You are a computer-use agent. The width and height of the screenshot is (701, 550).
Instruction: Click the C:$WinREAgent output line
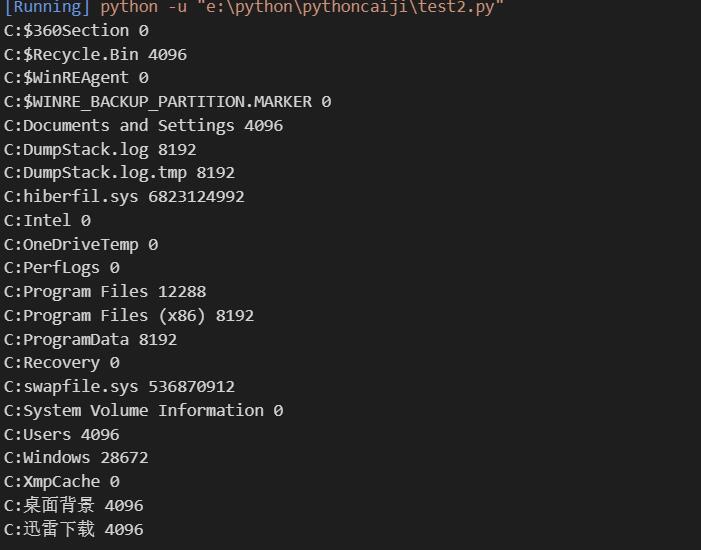76,78
